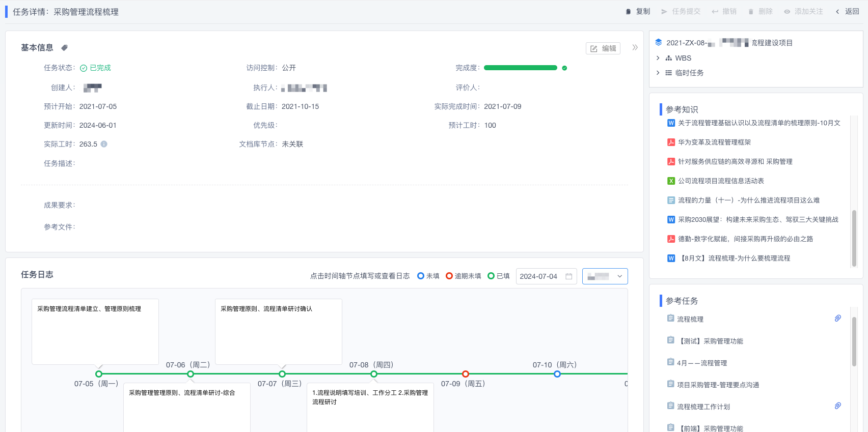
Task: Click the 添加关注 eye icon
Action: point(787,12)
